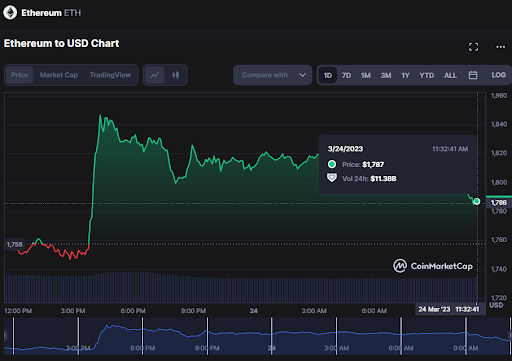Open the TradingView tab
512x361 pixels.
click(x=110, y=75)
